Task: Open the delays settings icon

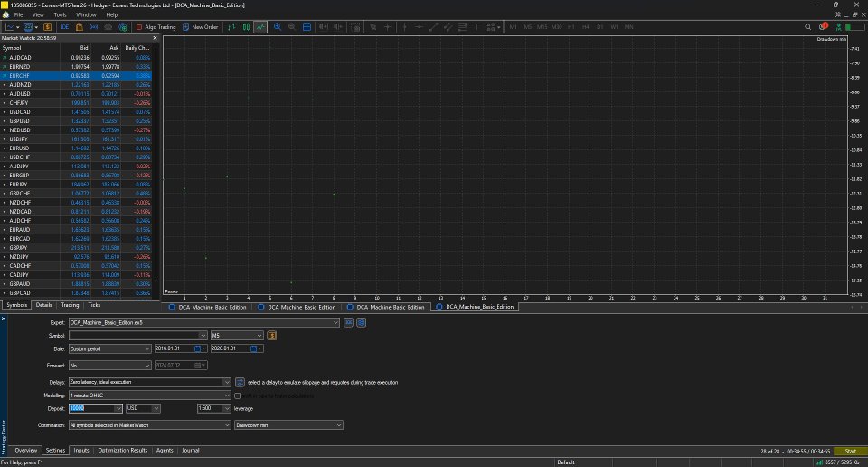Action: click(240, 382)
